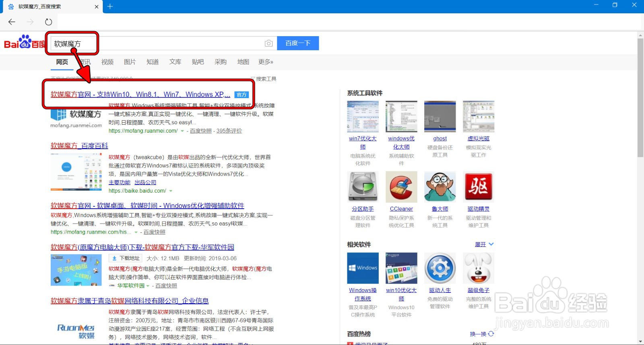Click the 百度一下 search button
Screen dimensions: 644x345
click(298, 43)
